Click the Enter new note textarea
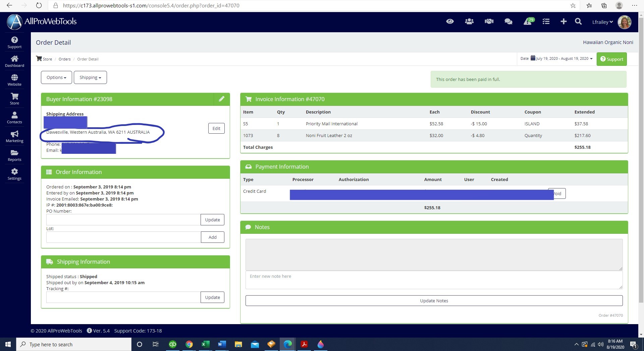The height and width of the screenshot is (351, 644). click(434, 280)
